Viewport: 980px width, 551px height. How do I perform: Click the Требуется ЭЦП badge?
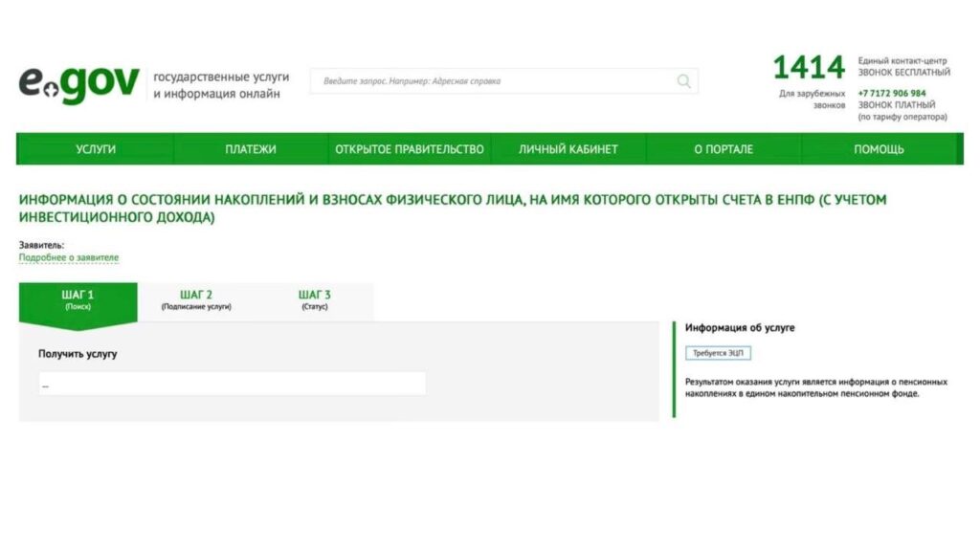click(x=718, y=353)
